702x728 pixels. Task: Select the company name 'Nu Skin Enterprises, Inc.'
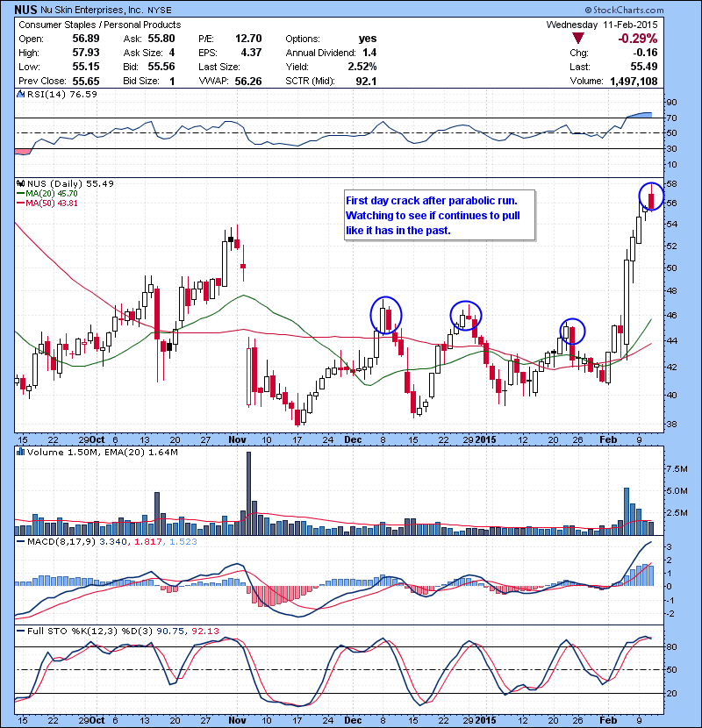(92, 10)
